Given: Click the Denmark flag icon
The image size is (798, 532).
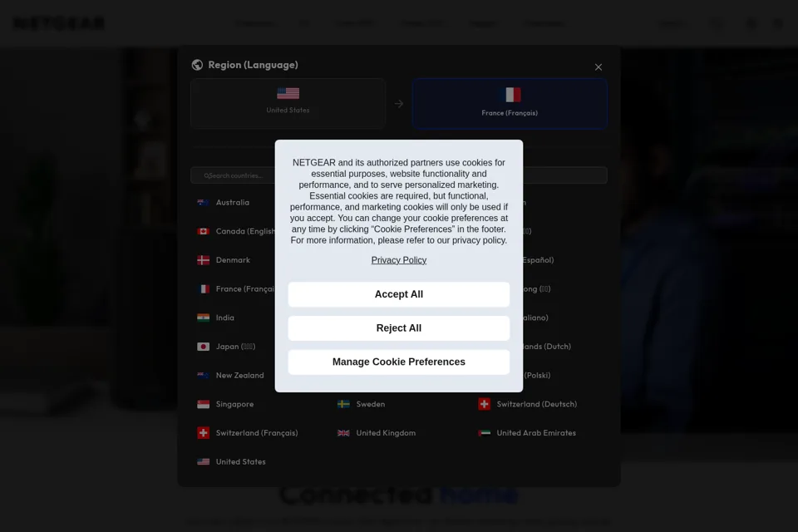Looking at the screenshot, I should 203,260.
